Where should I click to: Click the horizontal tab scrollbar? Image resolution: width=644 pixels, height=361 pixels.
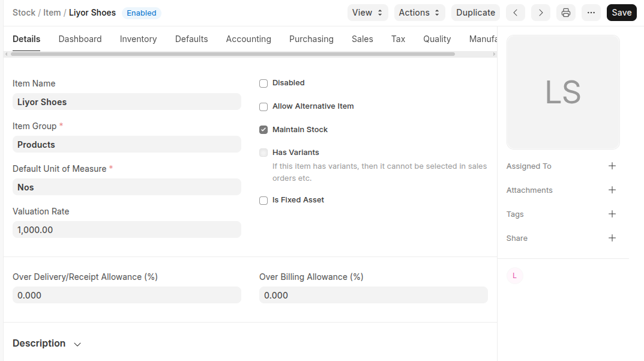pyautogui.click(x=233, y=54)
